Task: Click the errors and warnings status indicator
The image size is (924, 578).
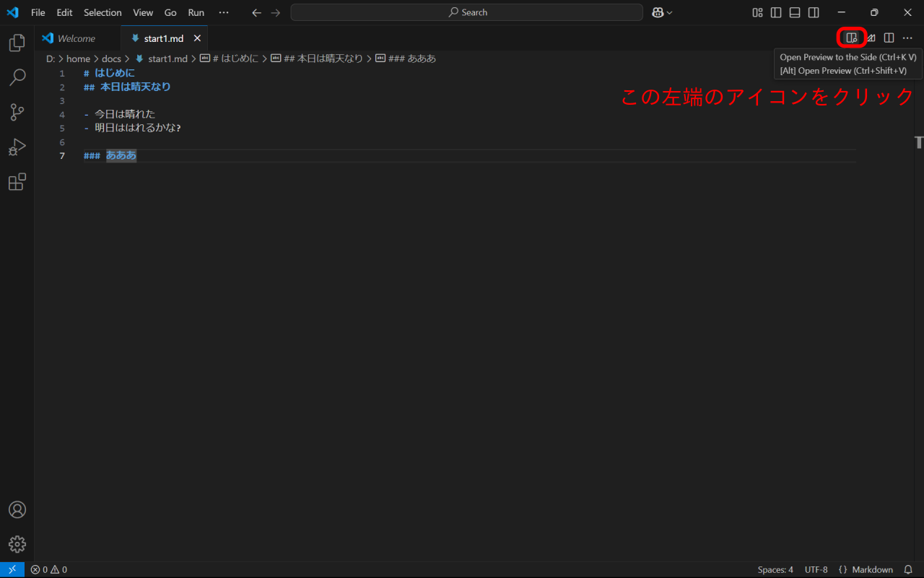Action: tap(49, 569)
